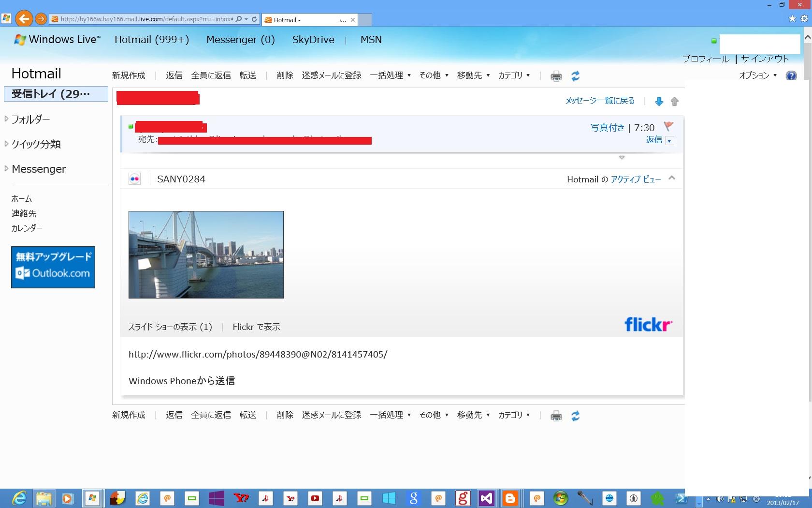This screenshot has height=508, width=812.
Task: Open Hotmail (999+) in header
Action: (152, 40)
